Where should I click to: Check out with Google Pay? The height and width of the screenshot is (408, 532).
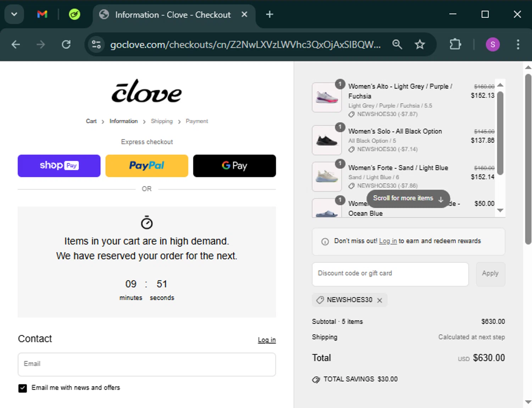click(x=234, y=166)
